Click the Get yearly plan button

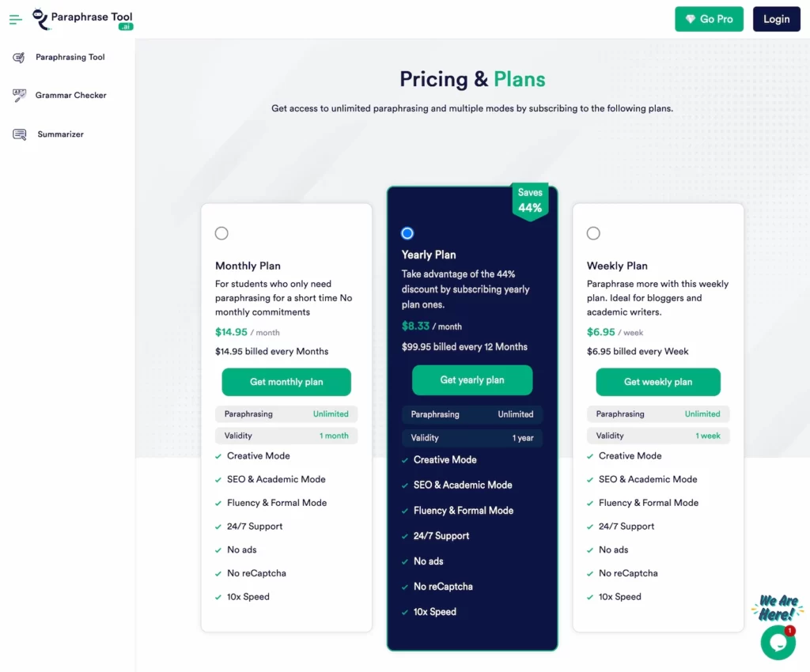[472, 380]
